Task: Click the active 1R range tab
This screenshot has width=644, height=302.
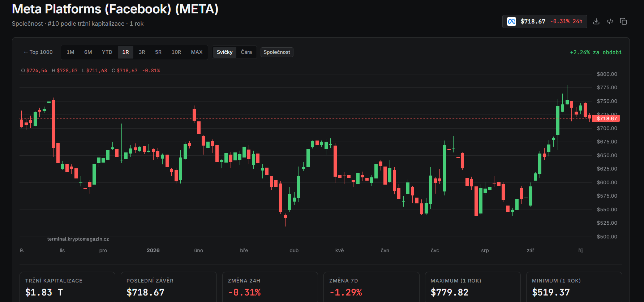Action: point(125,52)
